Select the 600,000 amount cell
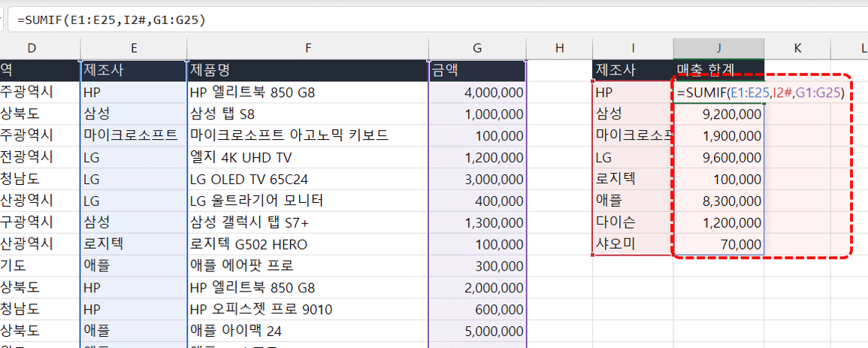Image resolution: width=868 pixels, height=348 pixels. coord(478,309)
